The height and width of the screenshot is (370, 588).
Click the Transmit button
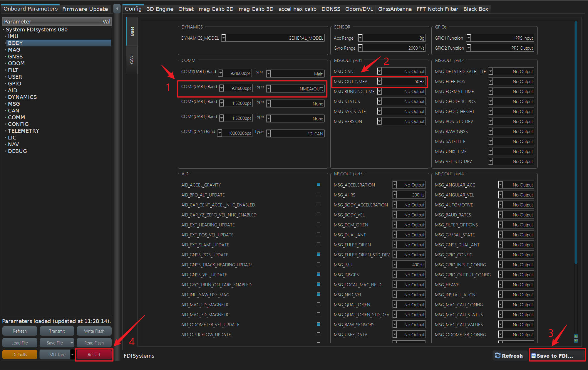click(57, 331)
